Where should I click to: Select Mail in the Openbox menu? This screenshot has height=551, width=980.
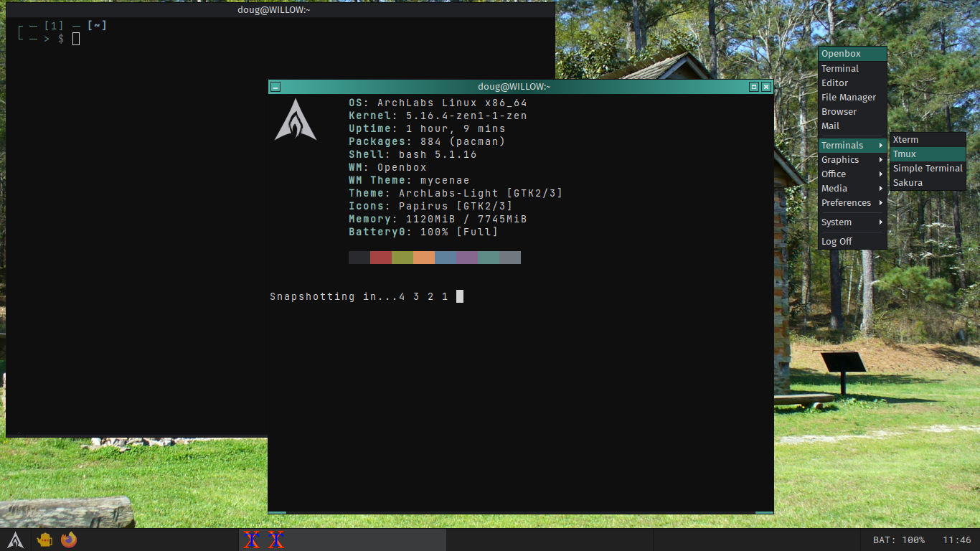tap(852, 126)
